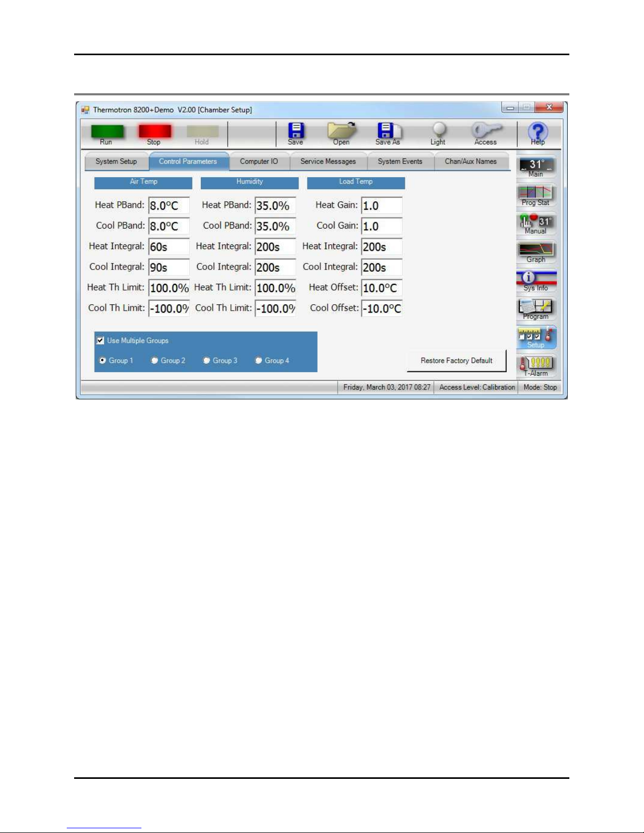The image size is (644, 833).
Task: Click Load Temp Heat Offset field
Action: 382,287
